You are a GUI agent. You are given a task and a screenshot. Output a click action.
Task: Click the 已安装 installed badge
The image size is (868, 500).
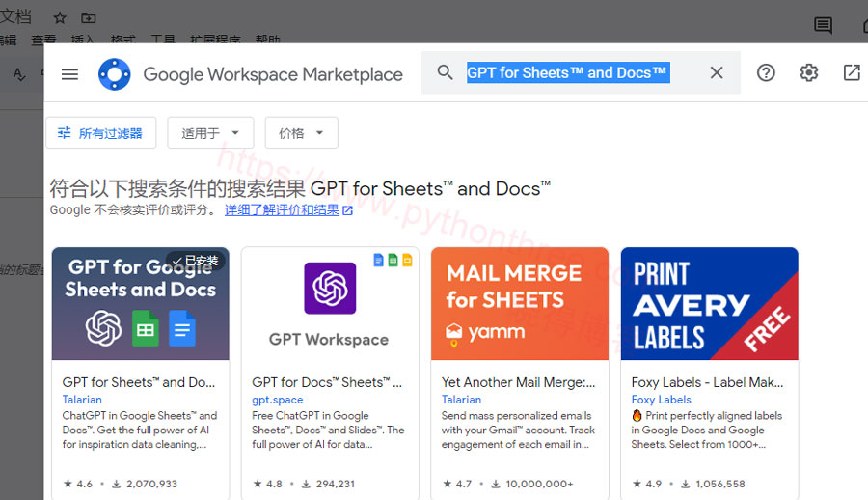click(196, 261)
